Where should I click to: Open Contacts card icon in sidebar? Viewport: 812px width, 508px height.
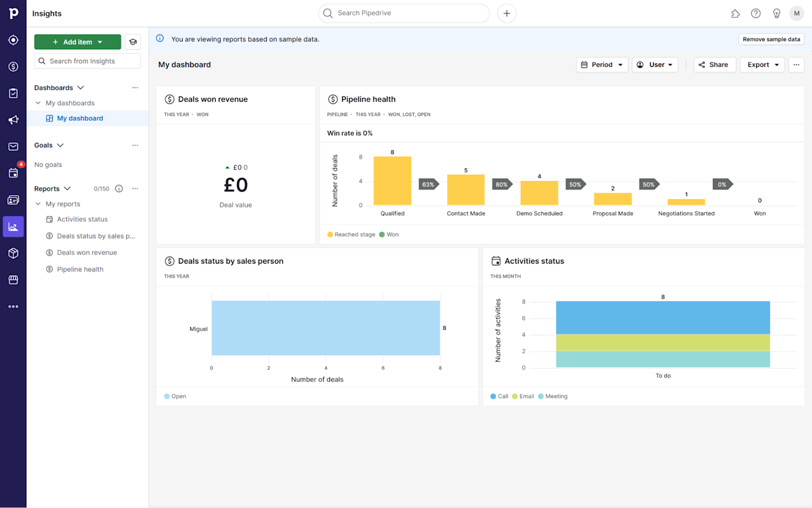click(13, 200)
